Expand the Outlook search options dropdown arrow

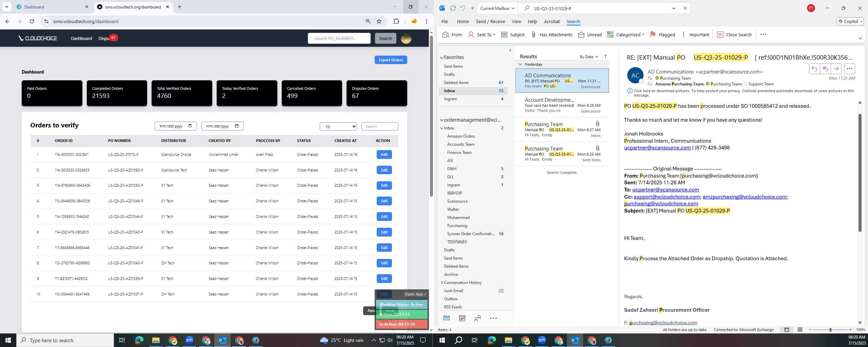click(674, 8)
